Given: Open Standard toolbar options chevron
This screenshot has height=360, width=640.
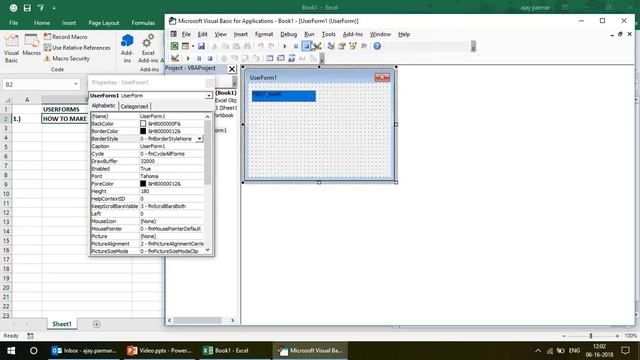Looking at the screenshot, I should tap(473, 47).
